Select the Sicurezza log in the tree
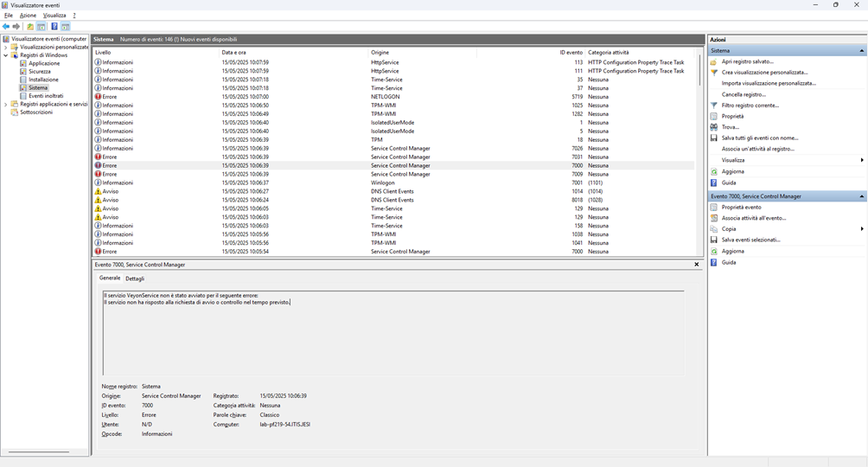Viewport: 868px width, 467px height. [x=40, y=72]
